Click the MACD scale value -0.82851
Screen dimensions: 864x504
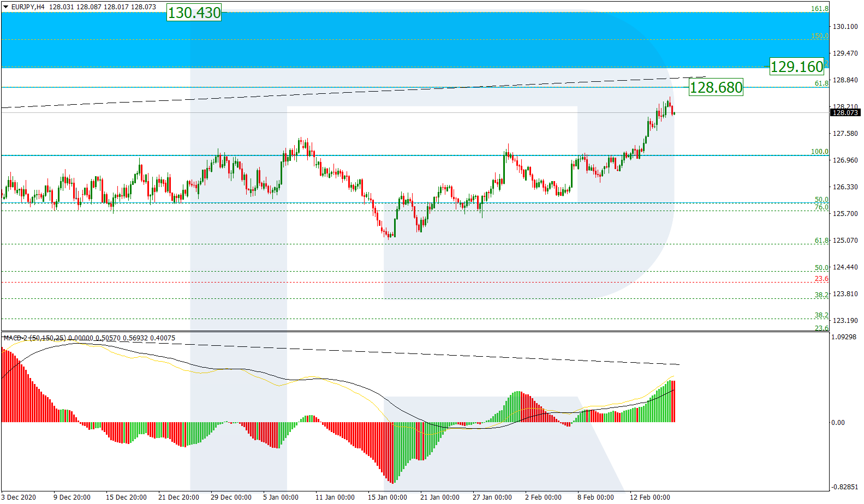click(x=845, y=487)
